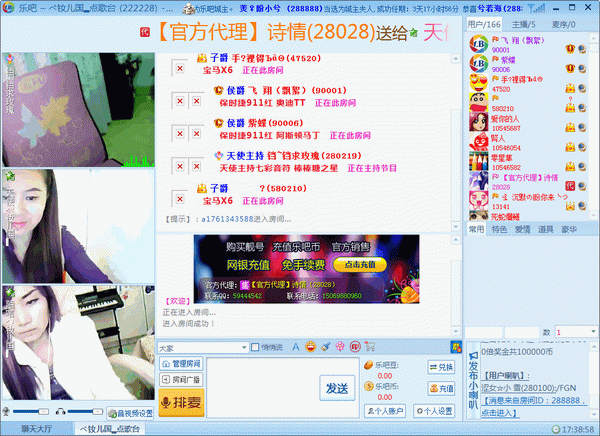Click the microphone icon beside volume slider
Image resolution: width=600 pixels, height=436 pixels.
point(6,412)
